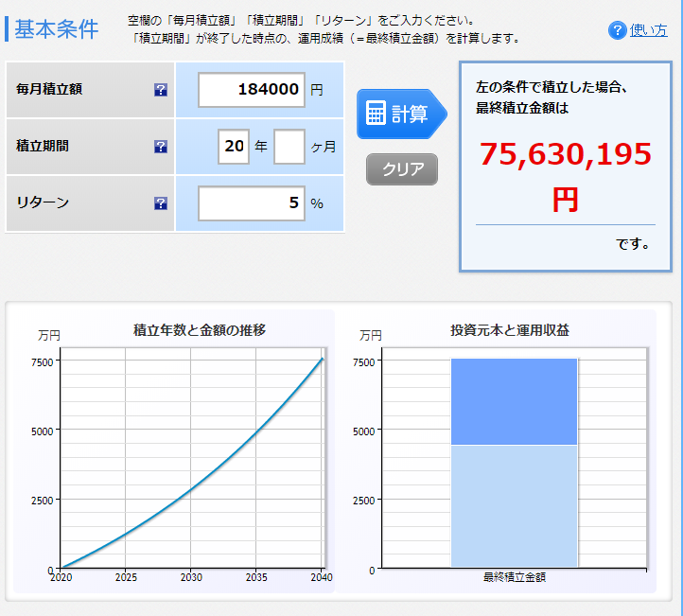Click the クリア button

click(x=402, y=169)
